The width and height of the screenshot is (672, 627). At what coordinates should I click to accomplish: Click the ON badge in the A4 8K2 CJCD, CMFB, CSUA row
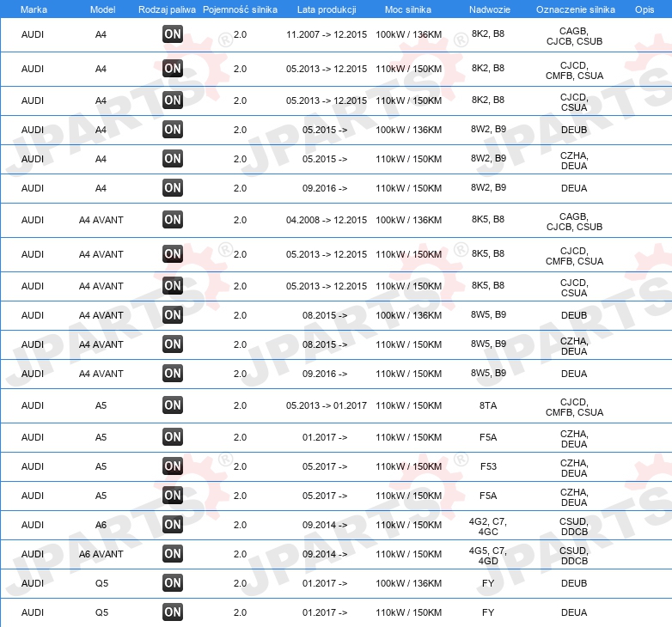[173, 69]
